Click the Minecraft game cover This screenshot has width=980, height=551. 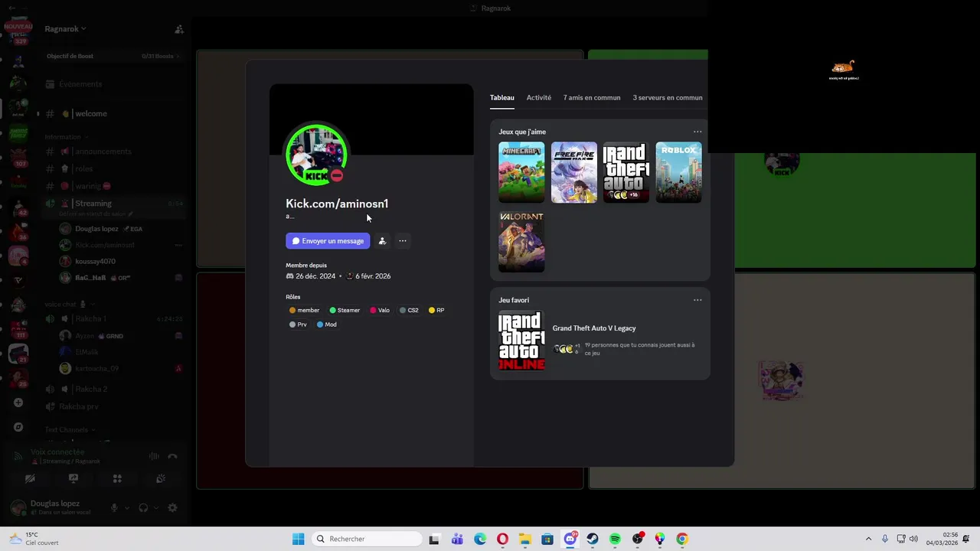click(521, 172)
